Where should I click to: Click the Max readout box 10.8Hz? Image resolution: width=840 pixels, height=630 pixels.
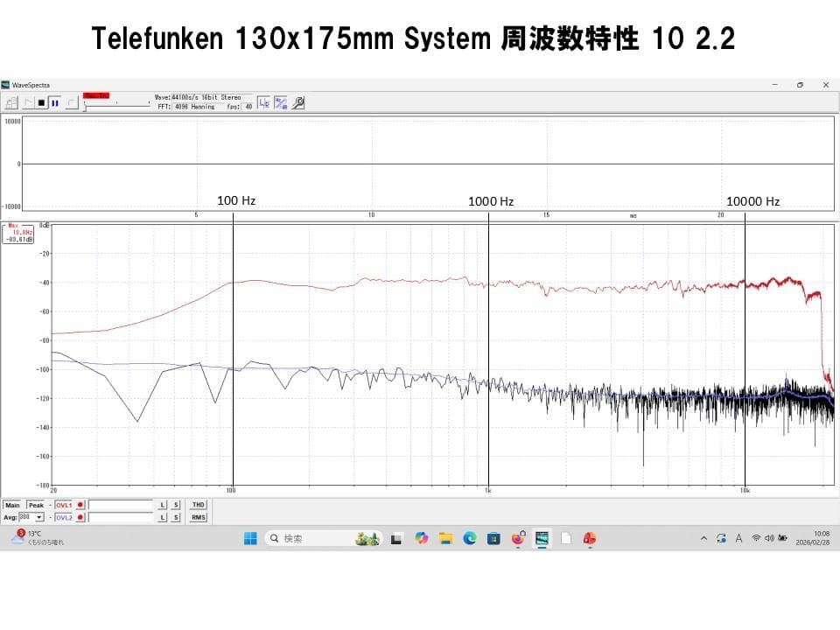18,234
